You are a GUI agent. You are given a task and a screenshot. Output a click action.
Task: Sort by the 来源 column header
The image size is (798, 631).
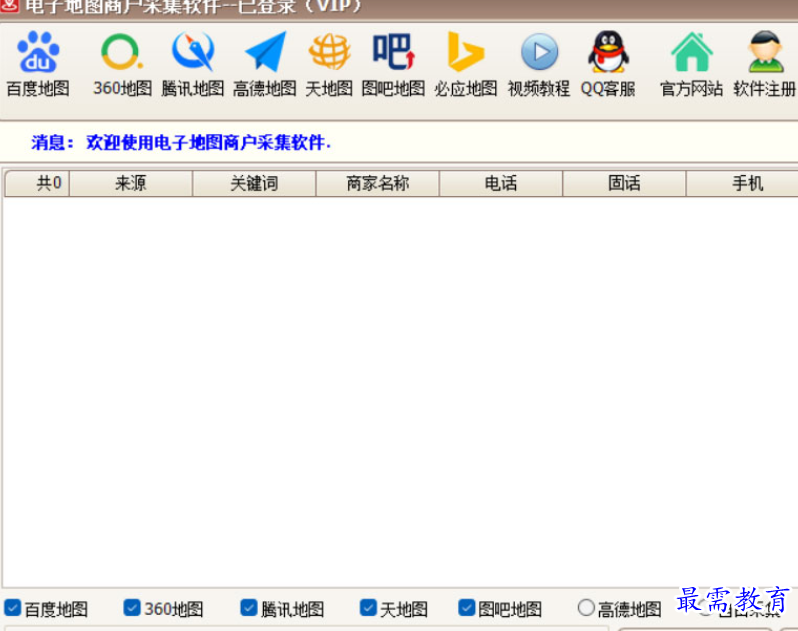131,183
